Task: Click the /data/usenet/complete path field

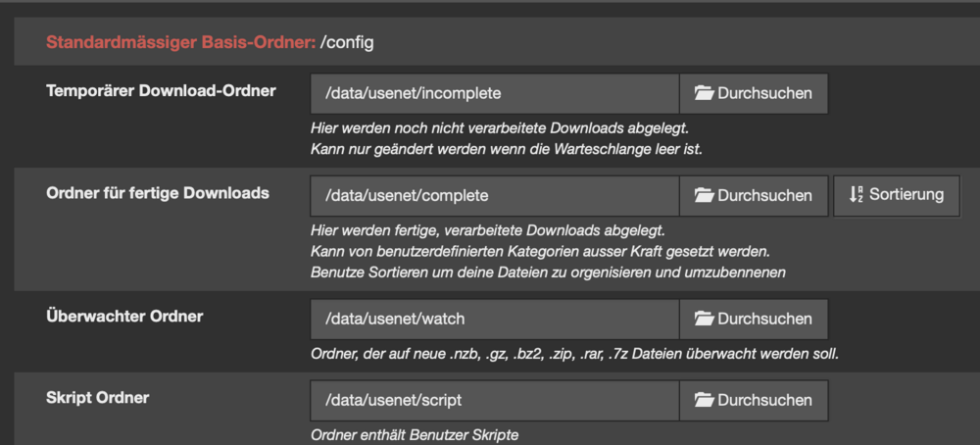Action: coord(495,196)
